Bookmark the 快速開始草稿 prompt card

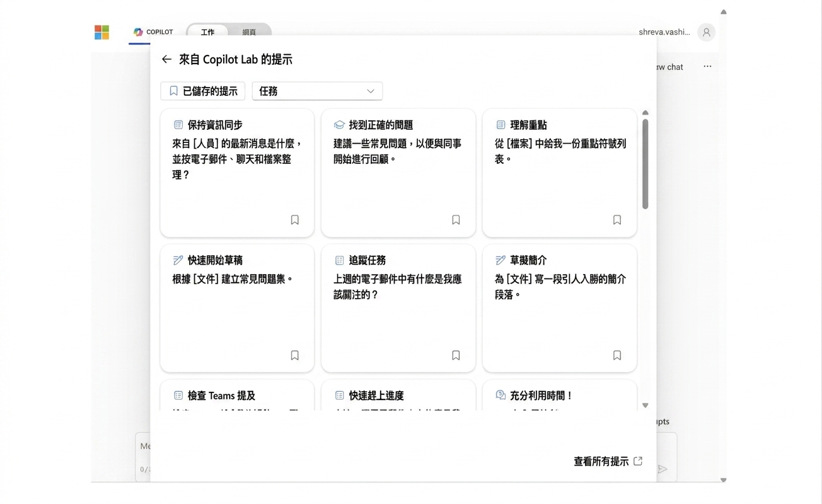point(294,355)
